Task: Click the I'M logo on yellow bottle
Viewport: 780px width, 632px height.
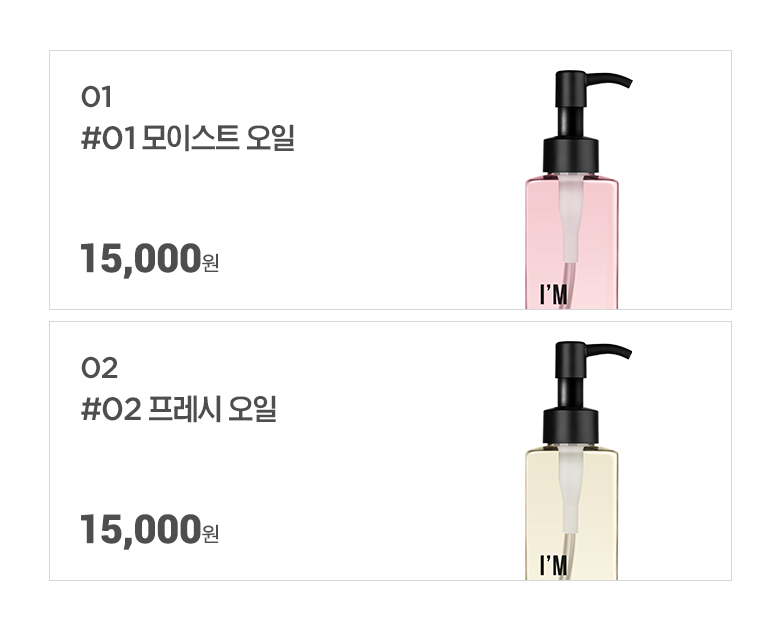Action: (553, 566)
